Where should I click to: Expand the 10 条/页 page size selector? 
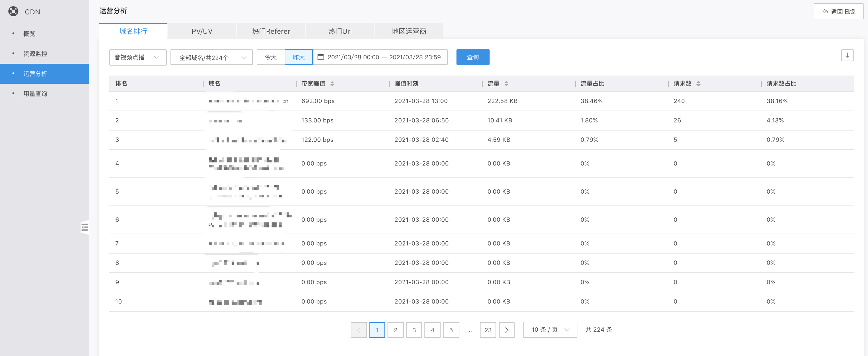pyautogui.click(x=550, y=329)
